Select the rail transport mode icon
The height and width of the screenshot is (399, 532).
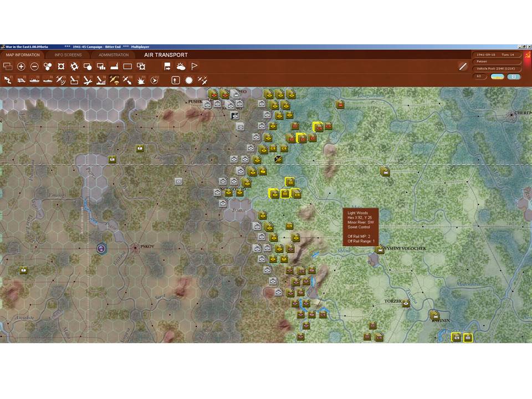tap(21, 80)
